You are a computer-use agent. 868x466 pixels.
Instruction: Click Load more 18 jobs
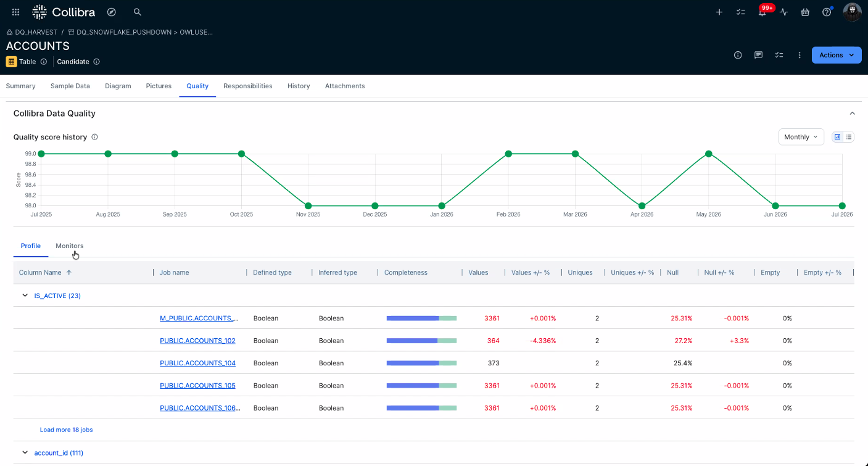[66, 430]
